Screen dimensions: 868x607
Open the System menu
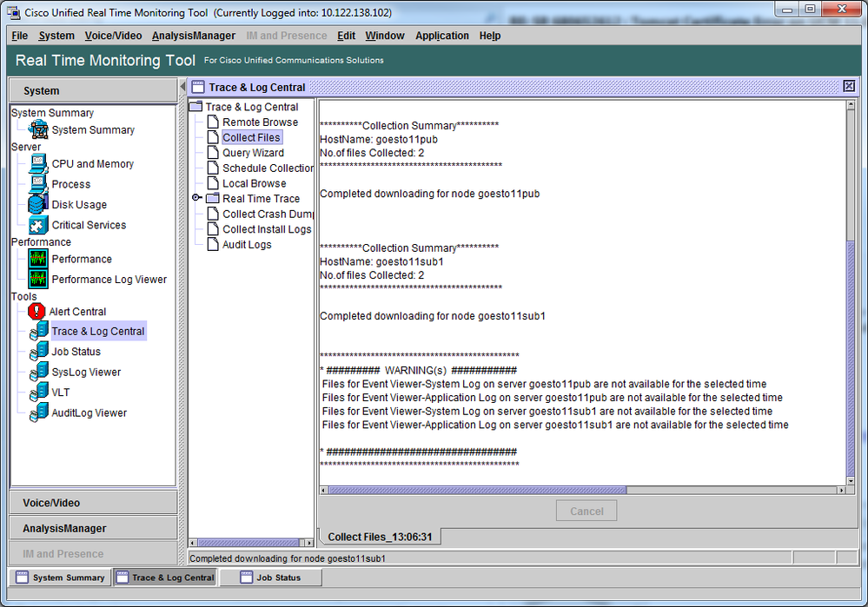point(56,36)
